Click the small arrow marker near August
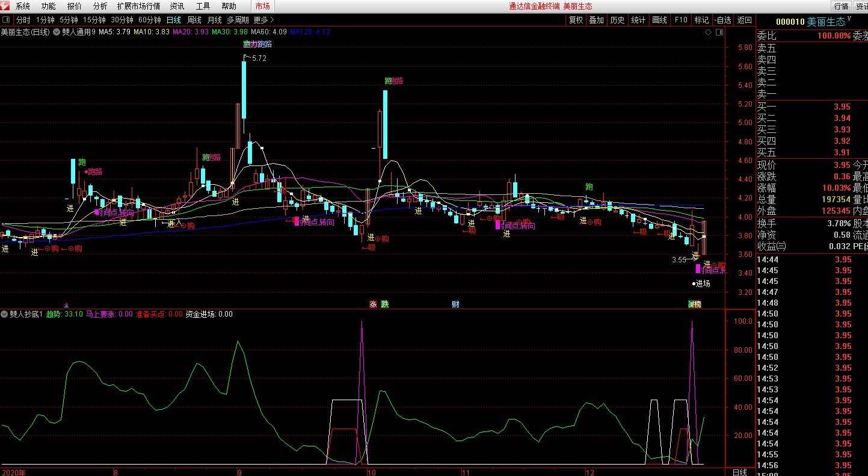This screenshot has width=868, height=476. pyautogui.click(x=66, y=304)
